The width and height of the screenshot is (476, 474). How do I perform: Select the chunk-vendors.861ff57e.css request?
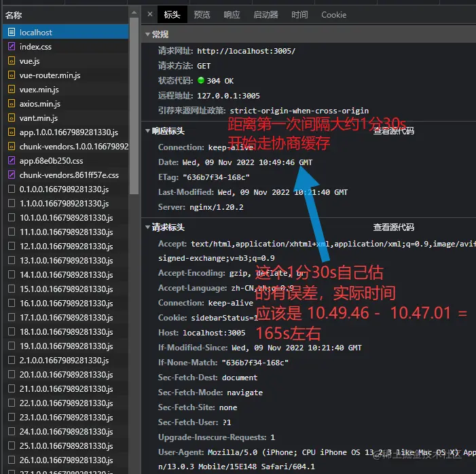pyautogui.click(x=66, y=175)
